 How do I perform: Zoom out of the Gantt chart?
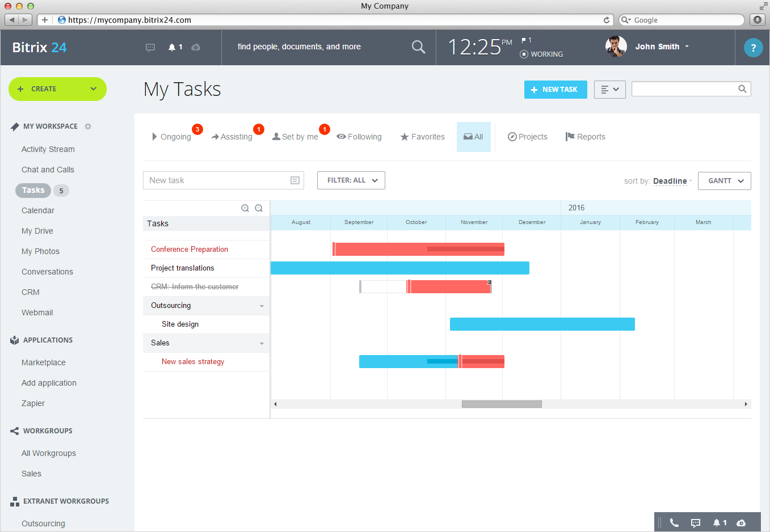[259, 208]
